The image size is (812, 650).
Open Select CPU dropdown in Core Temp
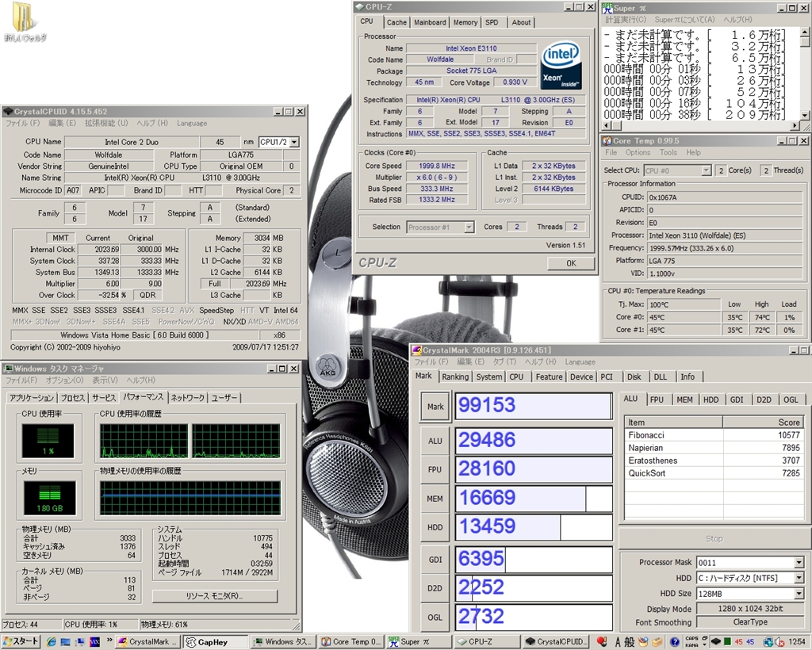[707, 170]
